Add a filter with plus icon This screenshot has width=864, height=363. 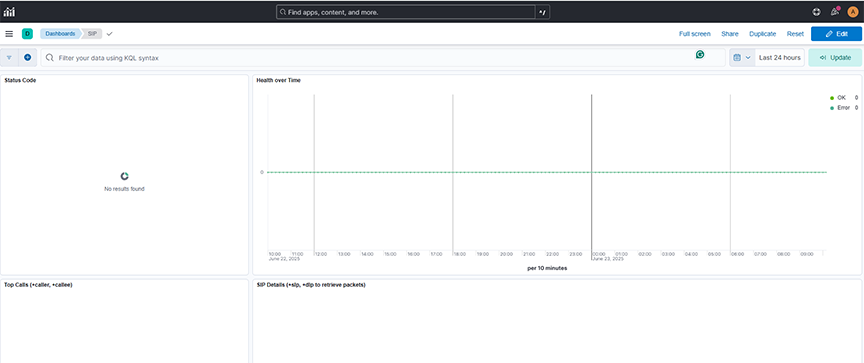28,57
